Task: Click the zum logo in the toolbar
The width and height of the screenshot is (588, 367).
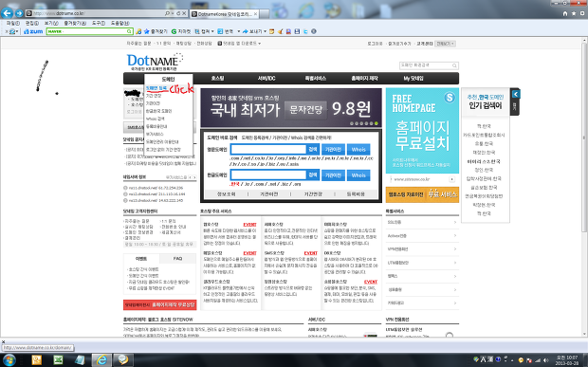Action: [33, 31]
